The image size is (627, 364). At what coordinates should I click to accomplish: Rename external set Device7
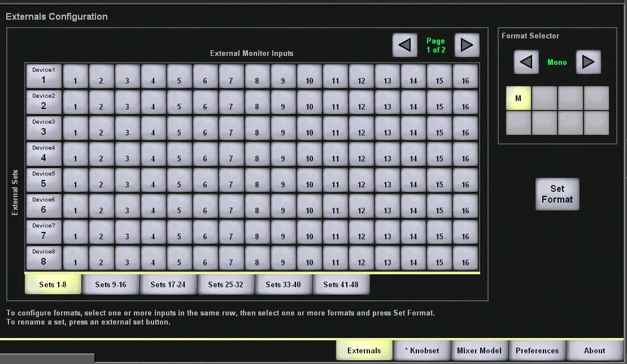point(44,232)
